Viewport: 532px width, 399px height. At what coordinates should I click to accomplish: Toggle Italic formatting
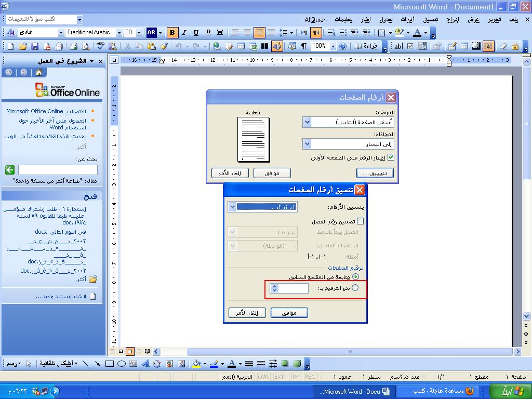(184, 33)
